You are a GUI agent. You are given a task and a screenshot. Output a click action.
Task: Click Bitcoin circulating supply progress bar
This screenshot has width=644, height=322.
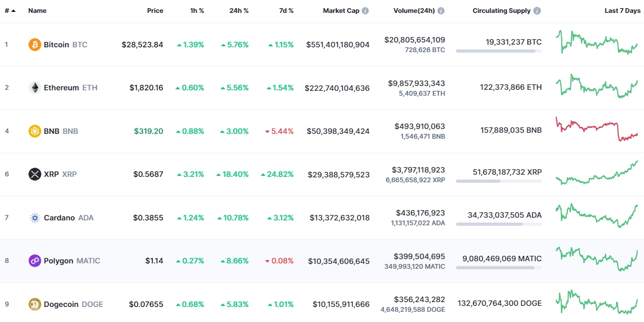498,52
